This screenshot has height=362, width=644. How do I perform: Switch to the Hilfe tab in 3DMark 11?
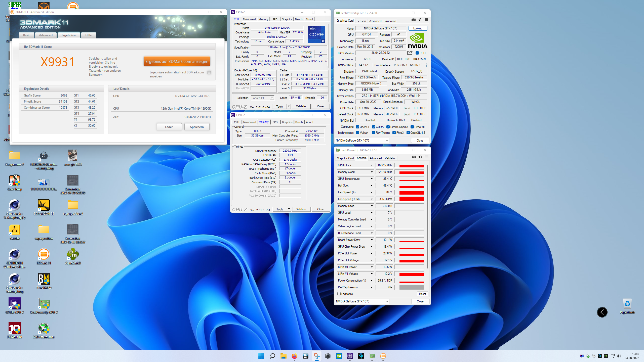click(89, 35)
